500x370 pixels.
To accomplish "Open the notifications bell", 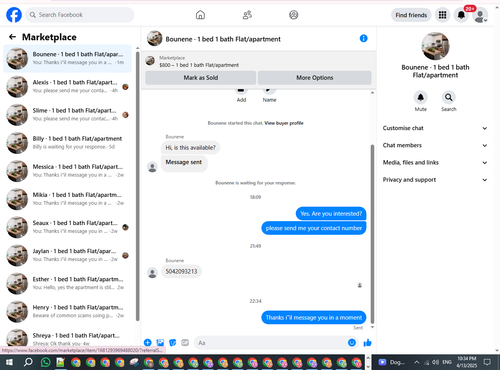I will click(461, 15).
